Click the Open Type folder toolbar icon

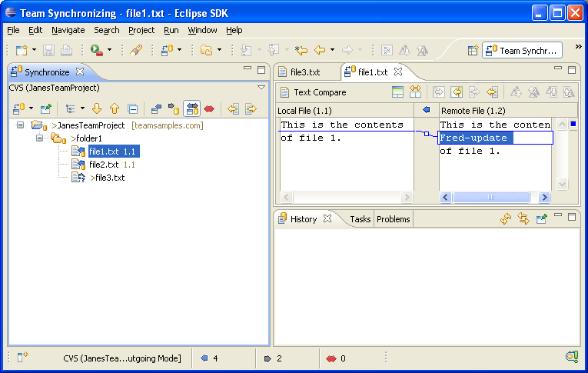pos(206,50)
